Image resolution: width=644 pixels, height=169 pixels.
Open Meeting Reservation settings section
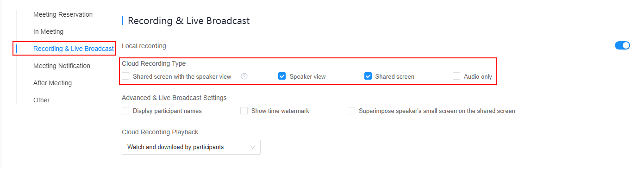(63, 14)
